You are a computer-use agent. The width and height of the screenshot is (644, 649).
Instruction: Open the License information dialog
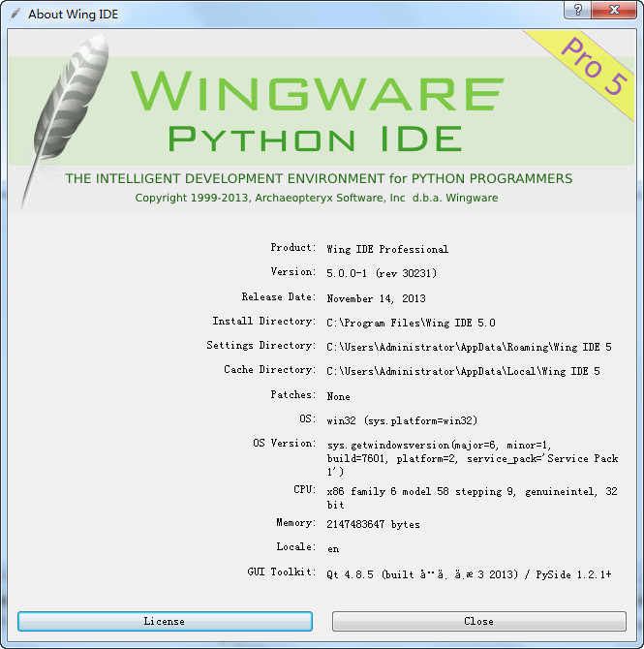(x=165, y=621)
